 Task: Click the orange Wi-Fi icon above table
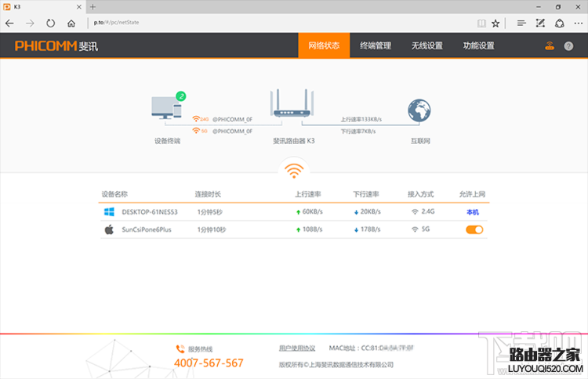[x=294, y=171]
